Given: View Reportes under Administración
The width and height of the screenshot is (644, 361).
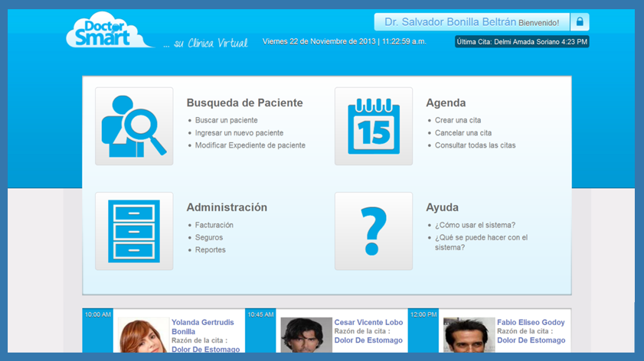Looking at the screenshot, I should [211, 250].
